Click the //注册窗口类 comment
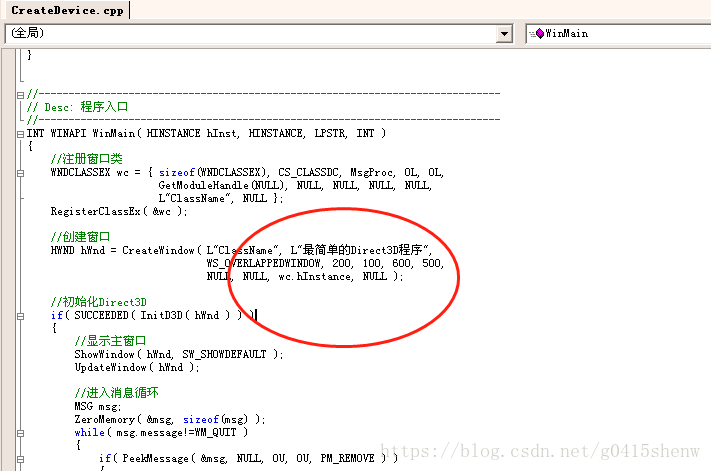 pos(86,159)
